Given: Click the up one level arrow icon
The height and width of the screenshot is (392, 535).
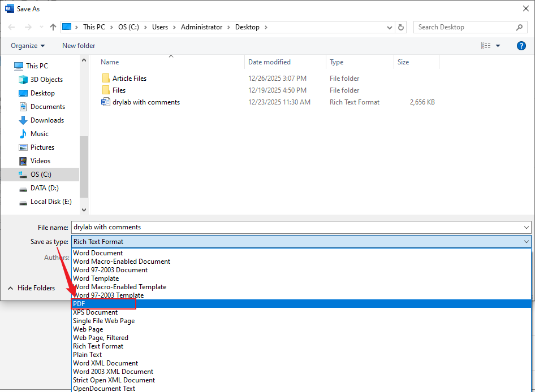Looking at the screenshot, I should point(53,27).
